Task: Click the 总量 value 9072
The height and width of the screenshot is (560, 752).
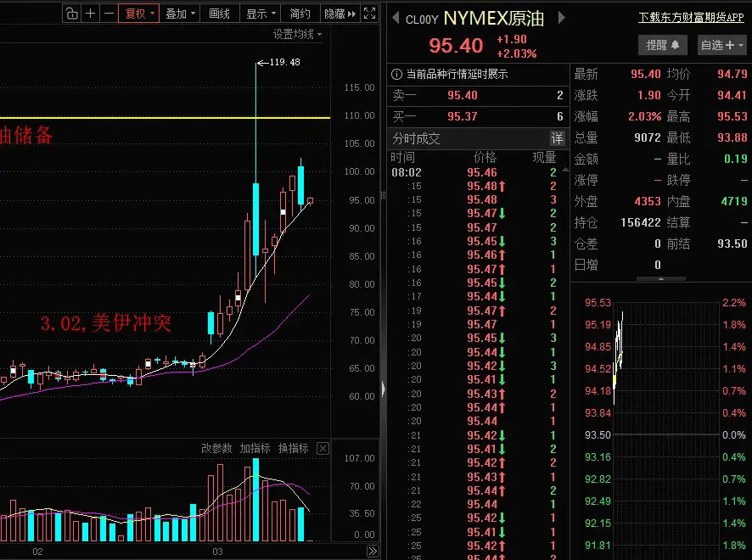Action: click(x=648, y=137)
